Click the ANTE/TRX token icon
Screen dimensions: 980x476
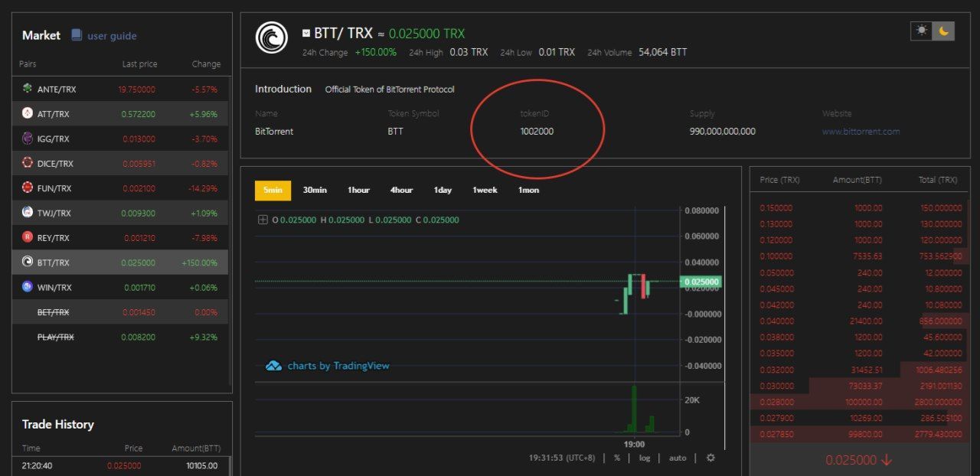coord(28,89)
